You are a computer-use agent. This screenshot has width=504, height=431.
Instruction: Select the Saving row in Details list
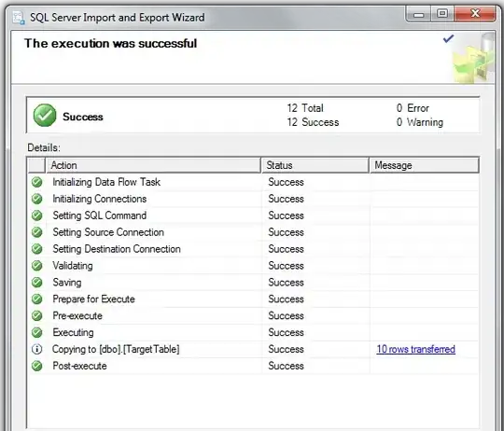tap(253, 283)
